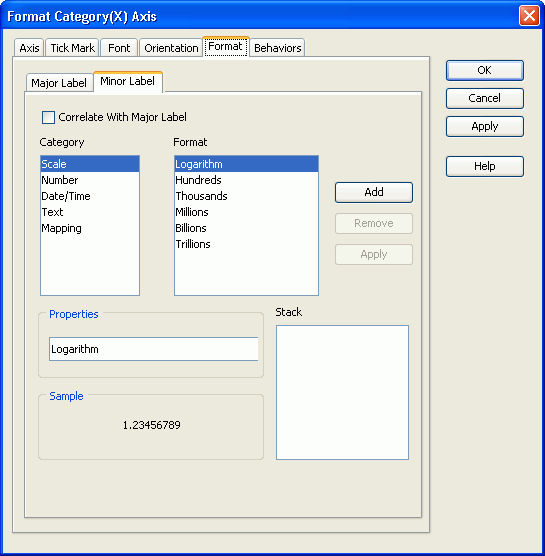The height and width of the screenshot is (556, 545).
Task: Enable Correlate With Major Label checkbox
Action: point(48,117)
